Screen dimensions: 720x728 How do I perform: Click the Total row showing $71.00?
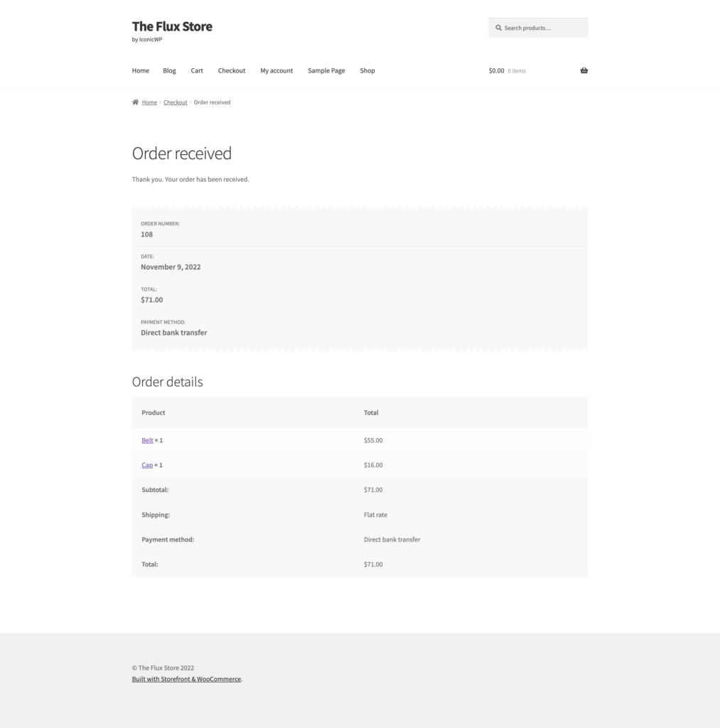(373, 564)
